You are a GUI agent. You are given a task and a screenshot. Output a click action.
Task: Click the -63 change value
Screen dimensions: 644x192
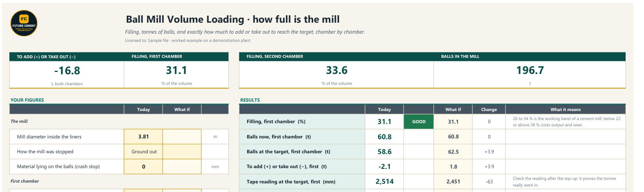[x=489, y=182]
